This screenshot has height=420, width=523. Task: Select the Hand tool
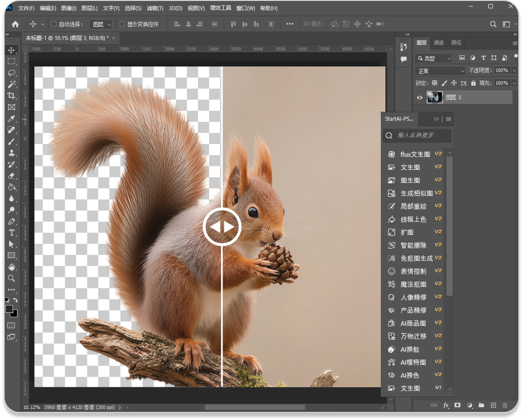click(12, 267)
